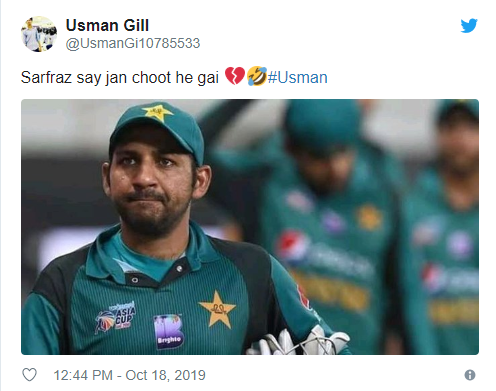This screenshot has height=391, width=496.
Task: Open the #Usman hashtag link
Action: click(297, 77)
